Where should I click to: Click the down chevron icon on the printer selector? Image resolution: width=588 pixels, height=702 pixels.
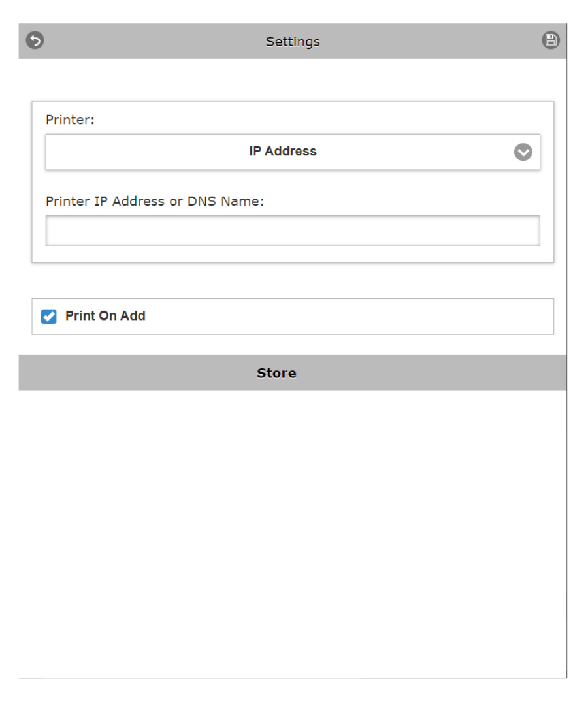coord(523,152)
